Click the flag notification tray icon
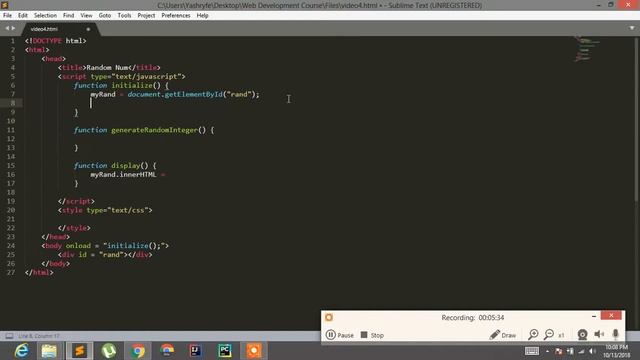Image resolution: width=640 pixels, height=360 pixels. tap(558, 351)
